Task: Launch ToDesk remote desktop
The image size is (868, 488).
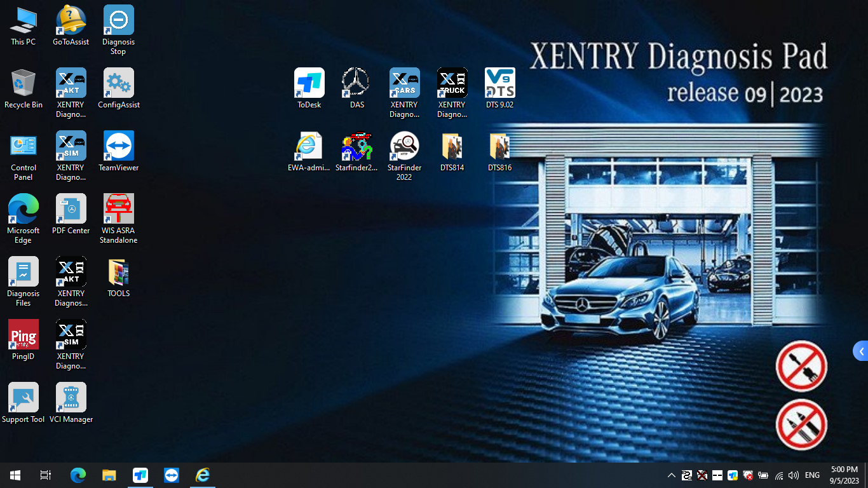Action: [x=309, y=83]
